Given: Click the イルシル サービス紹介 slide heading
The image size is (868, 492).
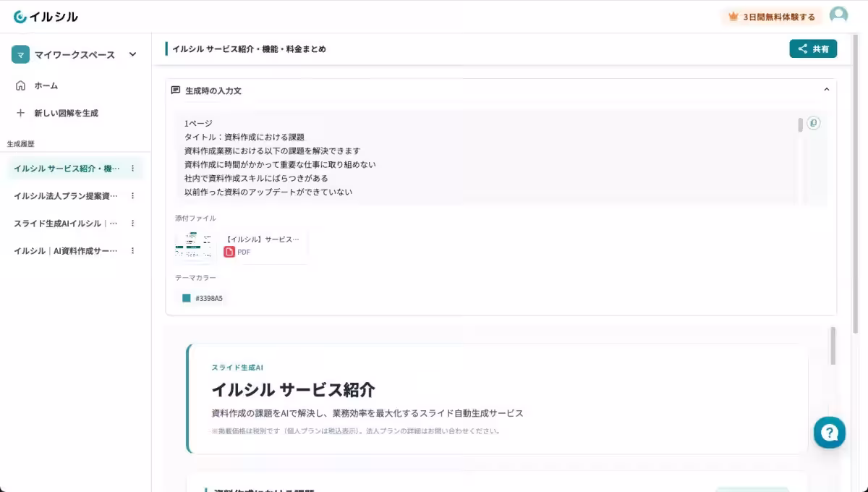Looking at the screenshot, I should click(293, 389).
